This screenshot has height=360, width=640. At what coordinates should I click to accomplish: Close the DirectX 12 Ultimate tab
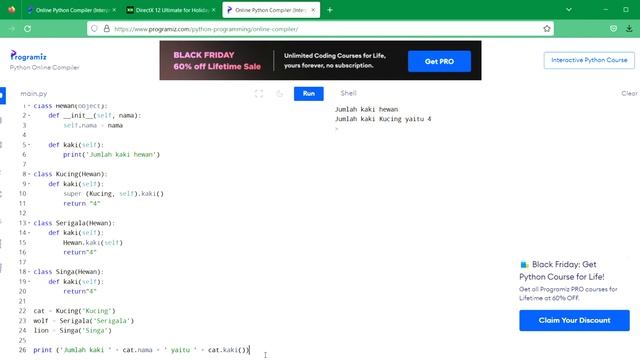(213, 10)
